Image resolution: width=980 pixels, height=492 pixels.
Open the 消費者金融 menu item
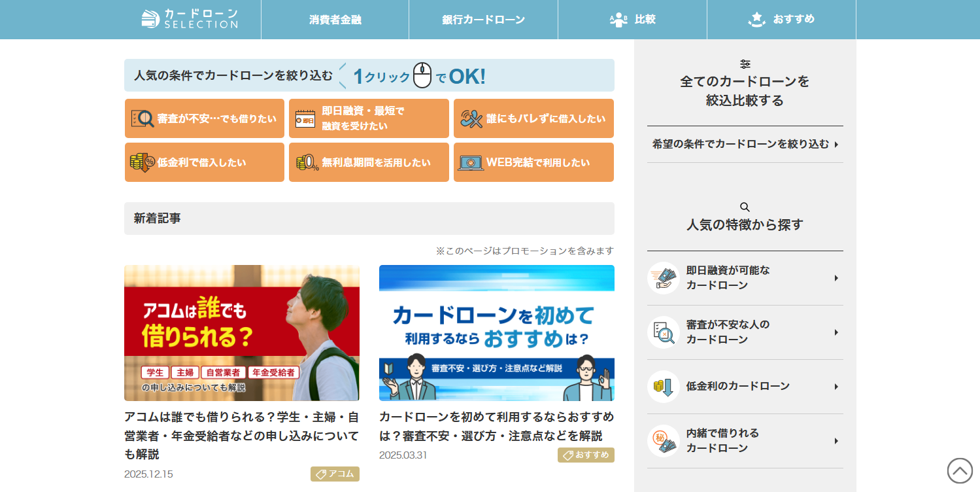[x=335, y=19]
